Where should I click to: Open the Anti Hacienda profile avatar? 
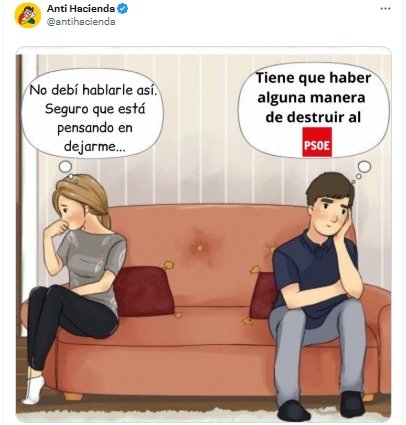tap(28, 15)
